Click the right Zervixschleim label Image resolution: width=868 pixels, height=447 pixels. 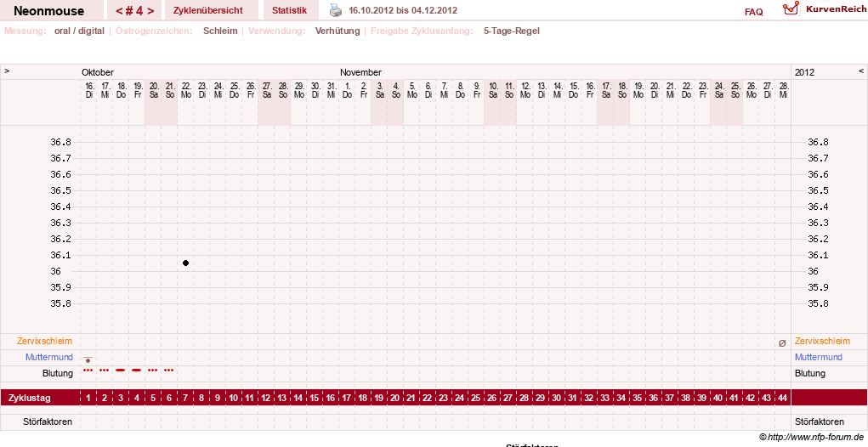click(823, 341)
